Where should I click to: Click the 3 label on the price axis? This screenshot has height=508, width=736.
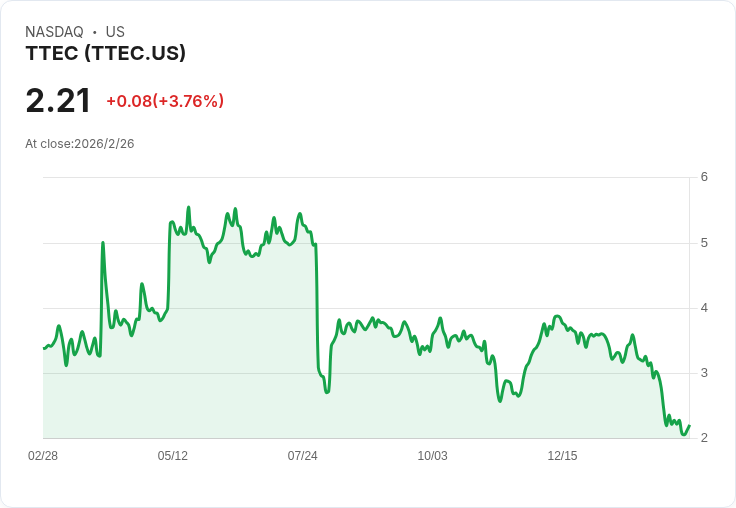[x=704, y=373]
